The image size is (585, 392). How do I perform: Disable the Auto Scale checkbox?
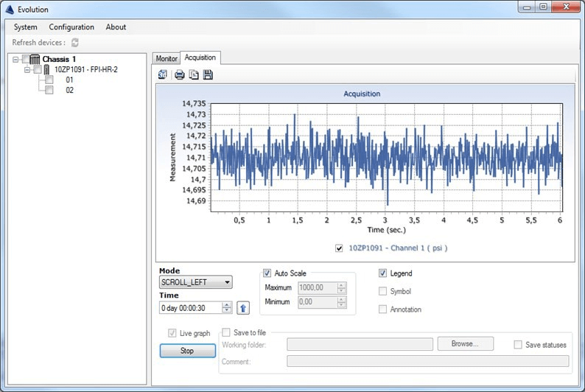pos(267,273)
